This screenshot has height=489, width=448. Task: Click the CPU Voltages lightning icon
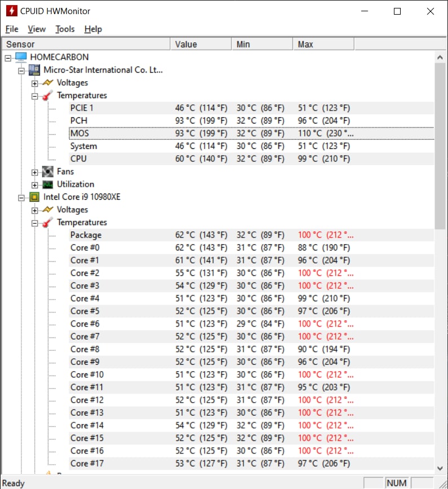tap(48, 210)
